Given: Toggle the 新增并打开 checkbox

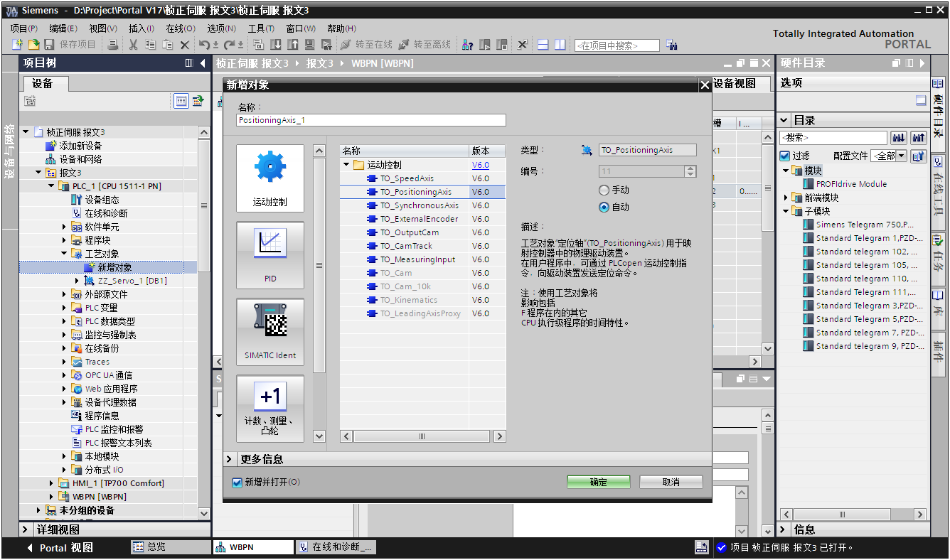Looking at the screenshot, I should (237, 483).
